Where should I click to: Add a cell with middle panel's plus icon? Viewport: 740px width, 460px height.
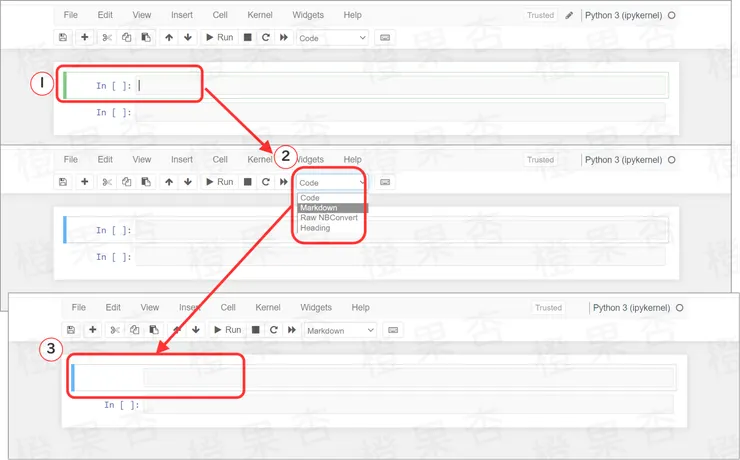click(84, 182)
